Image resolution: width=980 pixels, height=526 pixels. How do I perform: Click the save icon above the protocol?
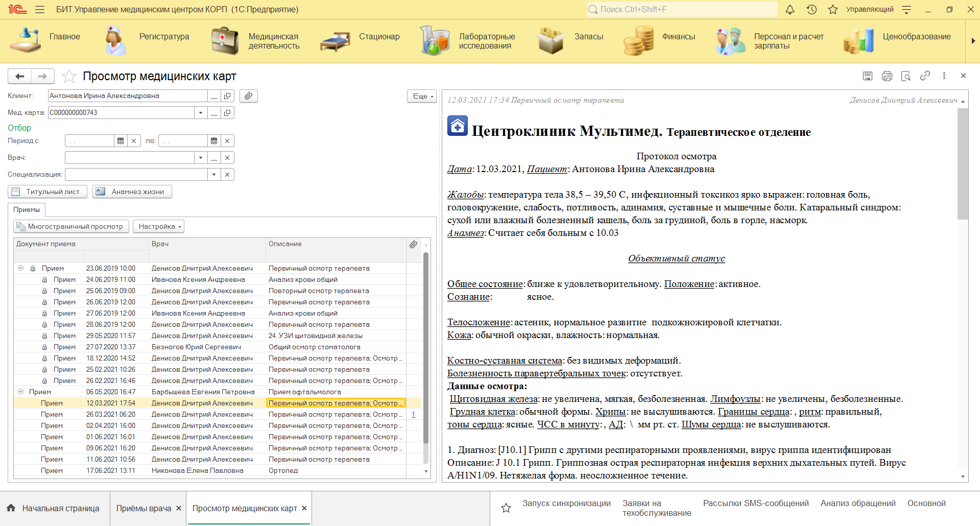point(867,76)
